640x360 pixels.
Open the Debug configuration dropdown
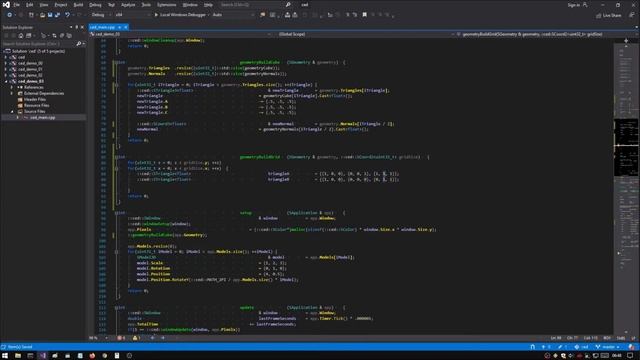pyautogui.click(x=100, y=15)
